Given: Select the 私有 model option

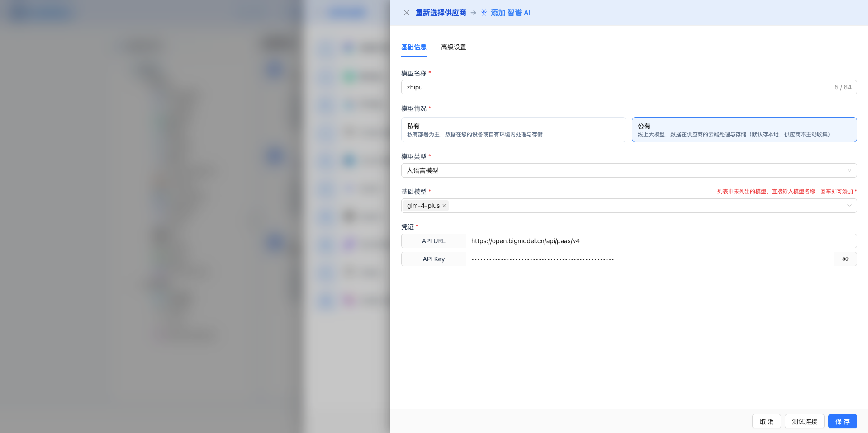Looking at the screenshot, I should pos(513,130).
